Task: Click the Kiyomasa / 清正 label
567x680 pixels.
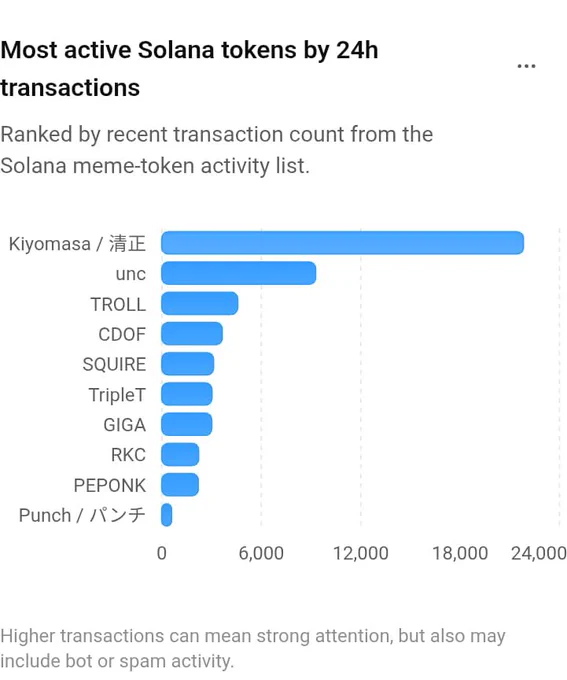Action: (77, 243)
